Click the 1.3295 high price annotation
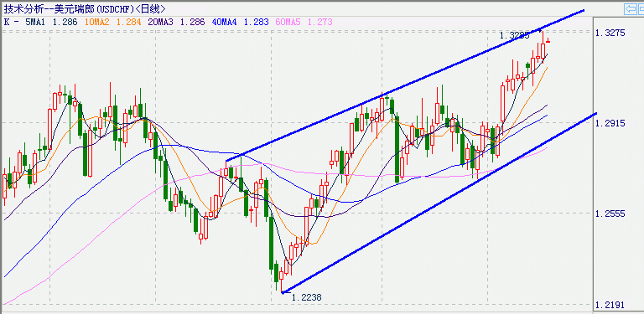The width and height of the screenshot is (644, 314). (515, 36)
